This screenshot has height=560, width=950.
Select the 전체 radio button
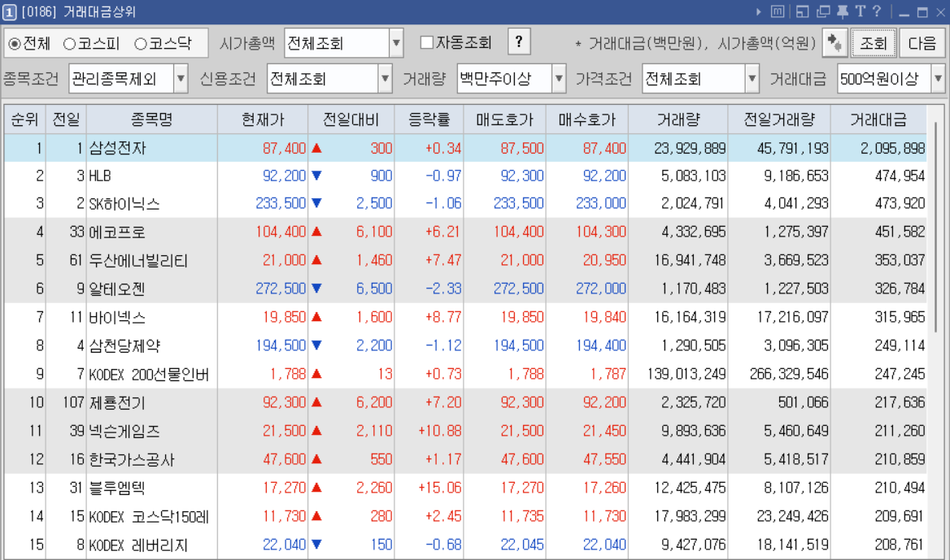[x=15, y=44]
